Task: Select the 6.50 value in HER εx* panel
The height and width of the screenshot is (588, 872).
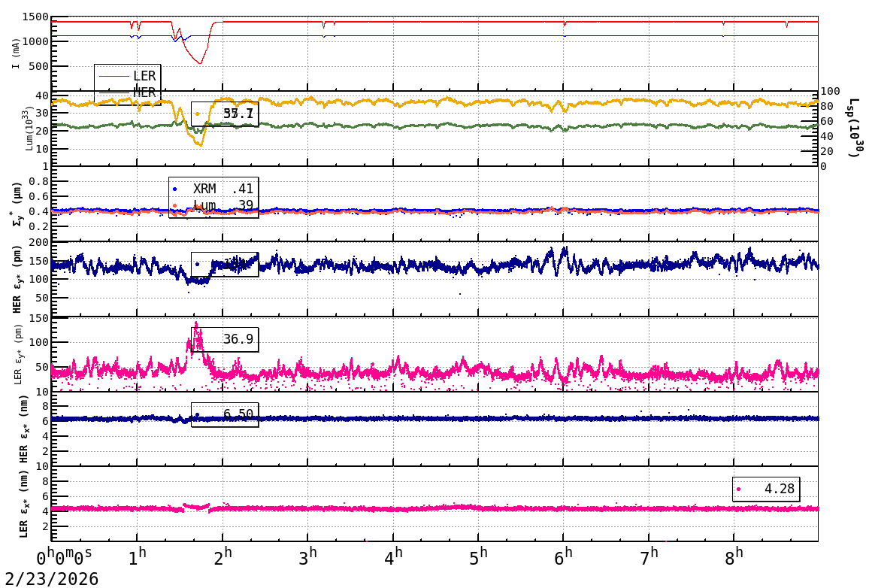Action: (238, 414)
